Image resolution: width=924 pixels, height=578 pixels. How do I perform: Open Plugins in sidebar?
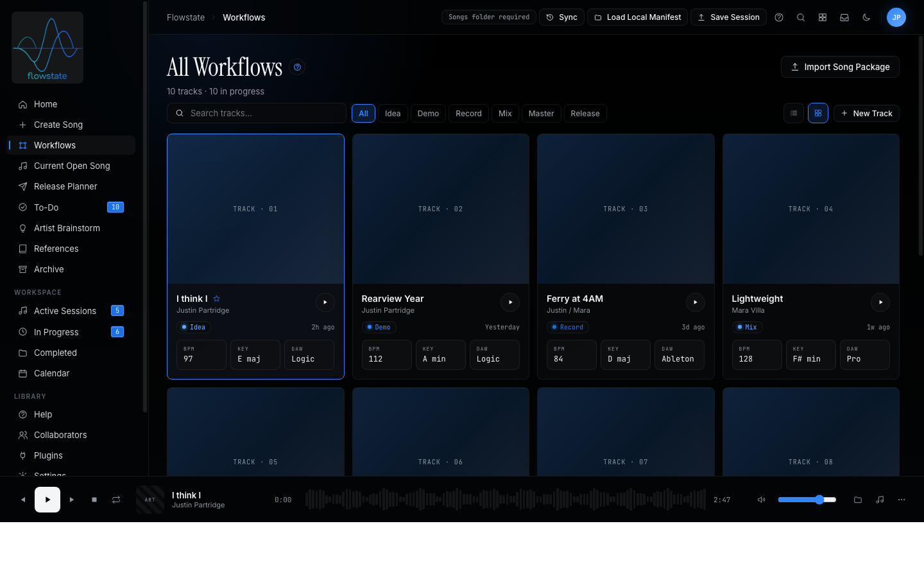click(71, 455)
